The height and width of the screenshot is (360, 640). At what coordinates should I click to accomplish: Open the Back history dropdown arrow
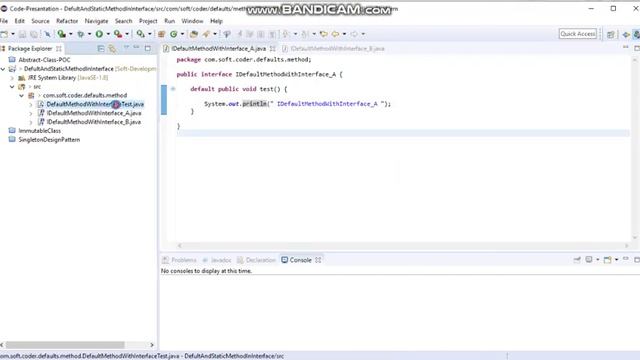(x=344, y=34)
